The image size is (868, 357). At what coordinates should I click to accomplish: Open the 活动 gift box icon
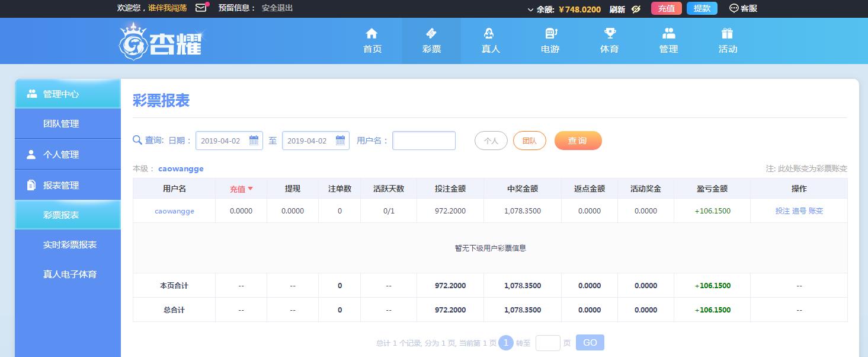point(727,33)
